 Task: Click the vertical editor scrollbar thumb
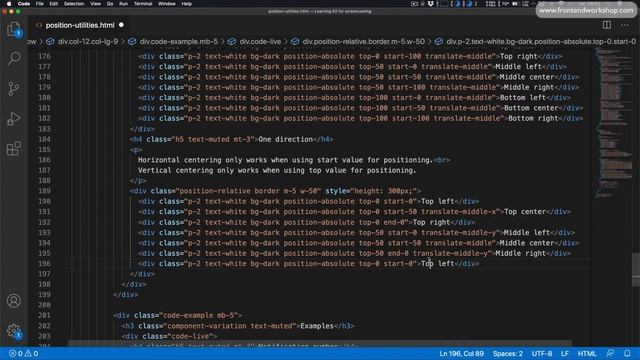[x=636, y=269]
